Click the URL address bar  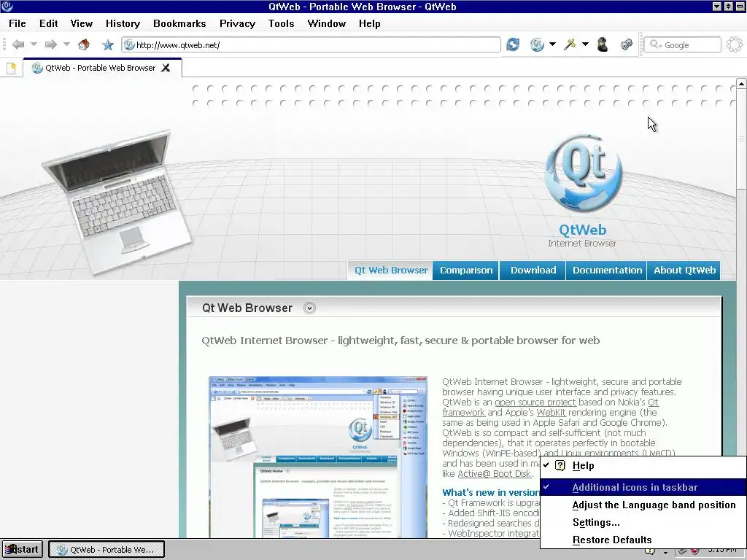(x=311, y=44)
